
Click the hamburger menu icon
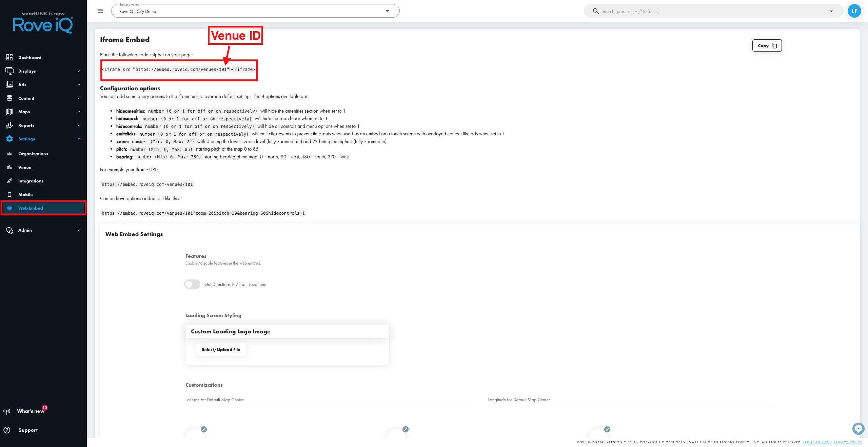(100, 11)
